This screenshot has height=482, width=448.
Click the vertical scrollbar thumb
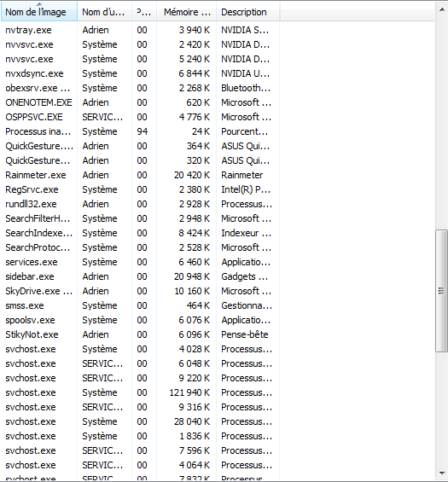tap(441, 291)
